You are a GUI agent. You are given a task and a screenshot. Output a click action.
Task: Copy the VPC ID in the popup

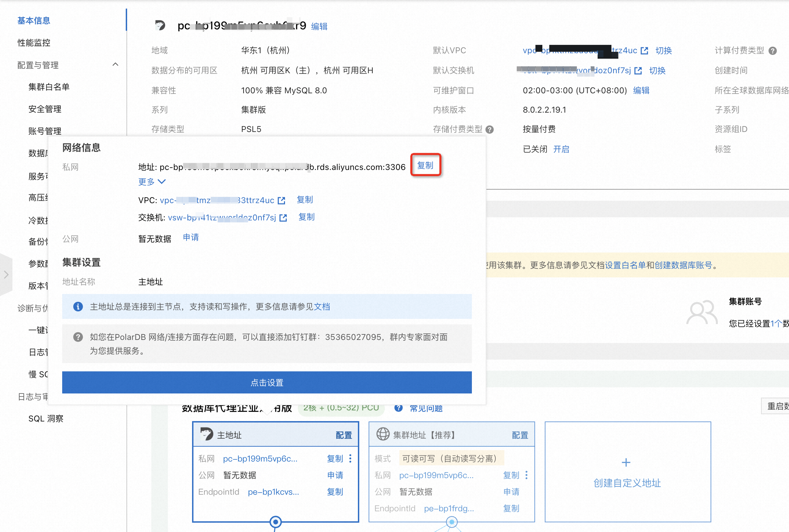[x=305, y=200]
